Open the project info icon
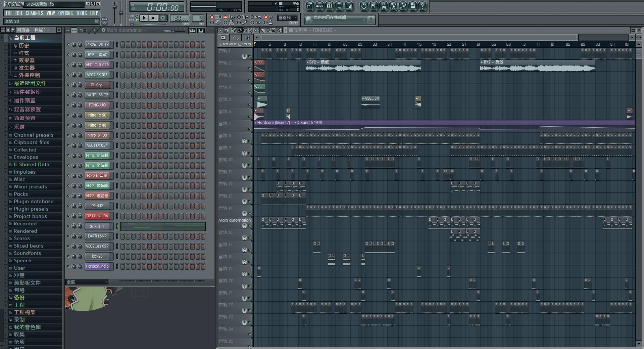644x349 pixels. pyautogui.click(x=413, y=6)
